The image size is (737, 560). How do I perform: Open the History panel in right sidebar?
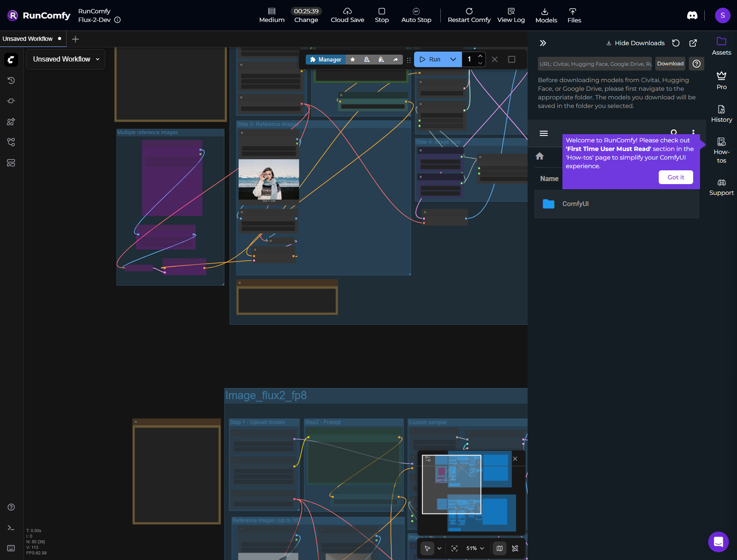click(721, 114)
